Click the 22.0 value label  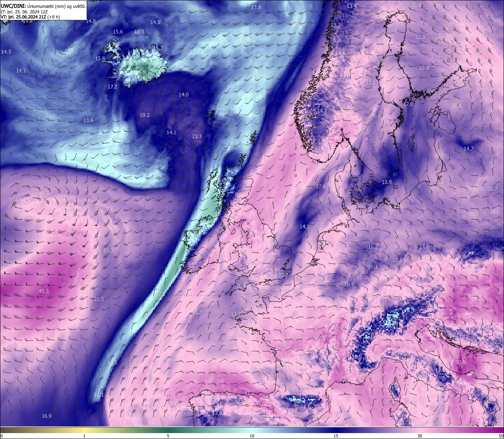click(424, 68)
